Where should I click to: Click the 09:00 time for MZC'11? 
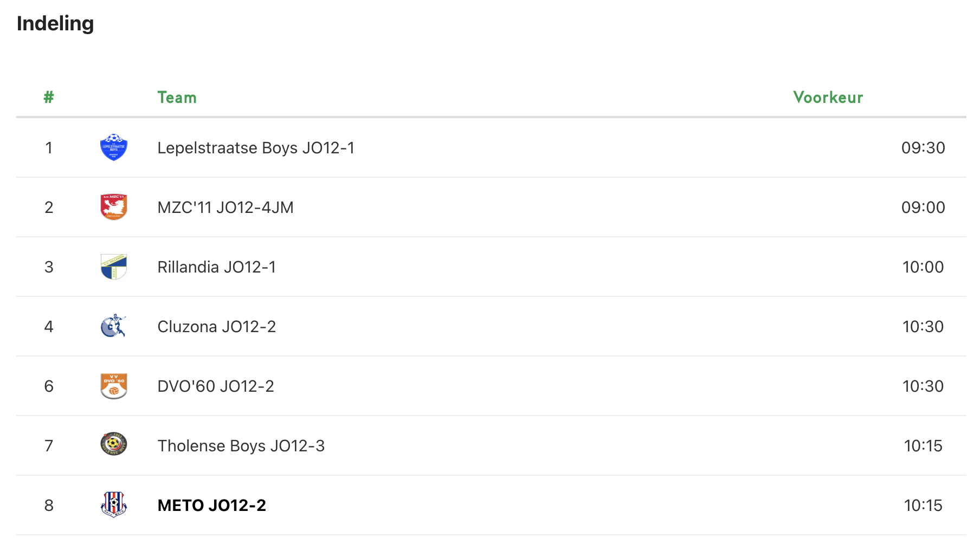pyautogui.click(x=923, y=208)
